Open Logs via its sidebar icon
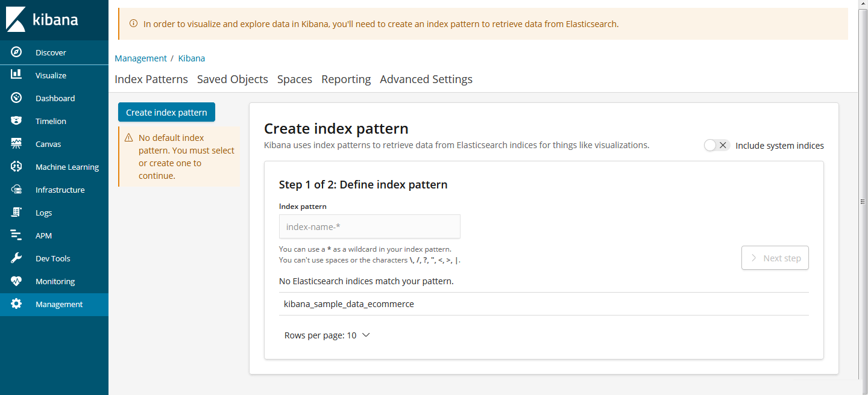The image size is (868, 395). [16, 212]
